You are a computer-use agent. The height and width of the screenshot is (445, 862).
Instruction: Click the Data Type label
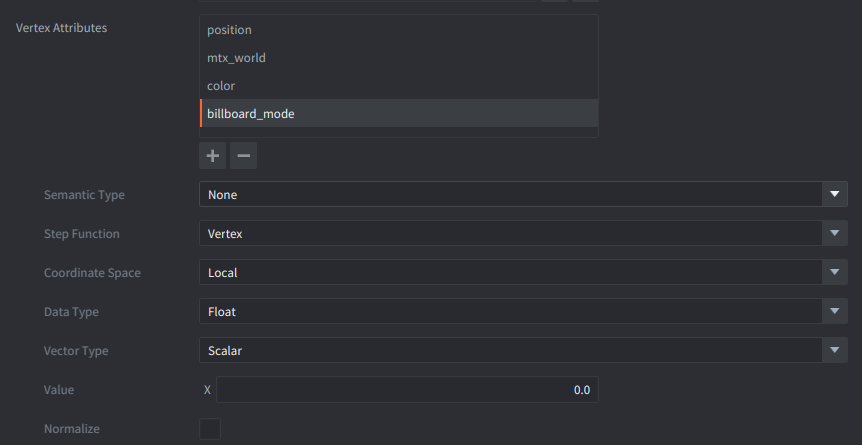pos(71,312)
